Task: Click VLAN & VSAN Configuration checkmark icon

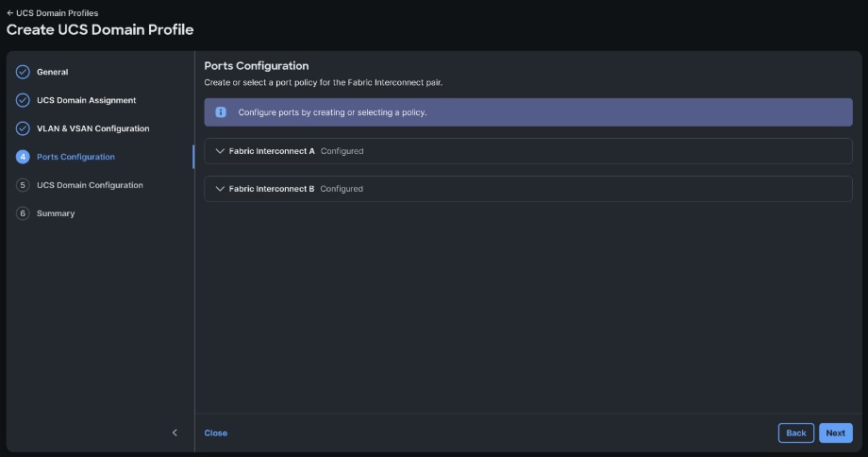Action: (x=23, y=128)
